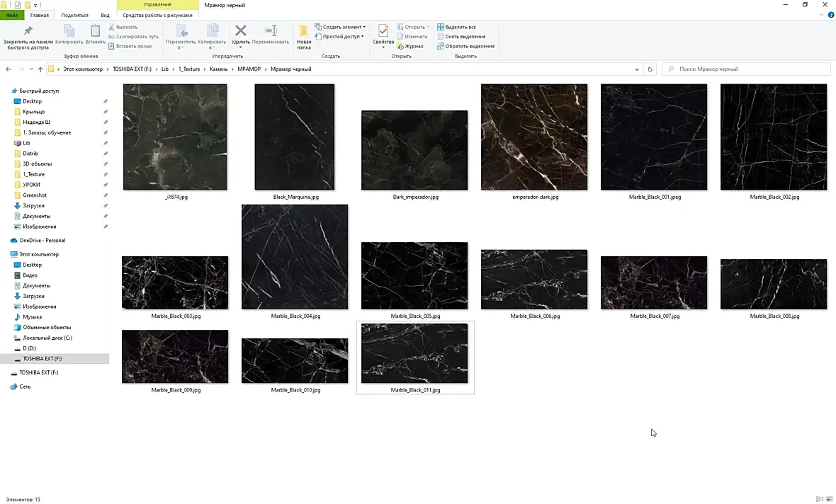The image size is (836, 504).
Task: Select the Marble_Black_011.jpg thumbnail
Action: pyautogui.click(x=414, y=353)
